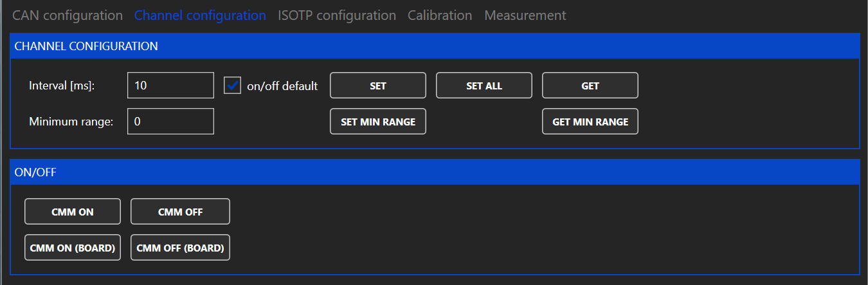868x285 pixels.
Task: Click the CMM OFF button
Action: tap(180, 212)
